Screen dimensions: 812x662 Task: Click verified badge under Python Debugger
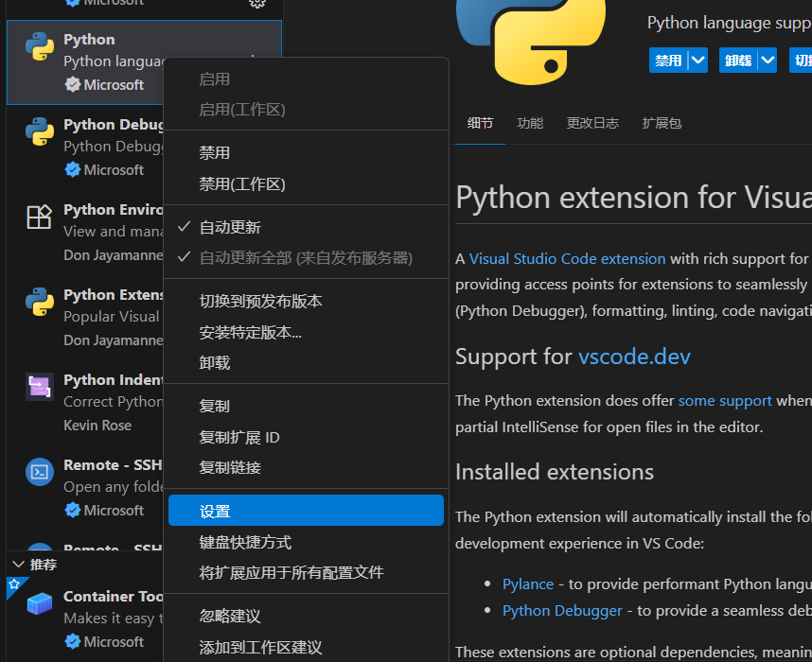pyautogui.click(x=73, y=169)
